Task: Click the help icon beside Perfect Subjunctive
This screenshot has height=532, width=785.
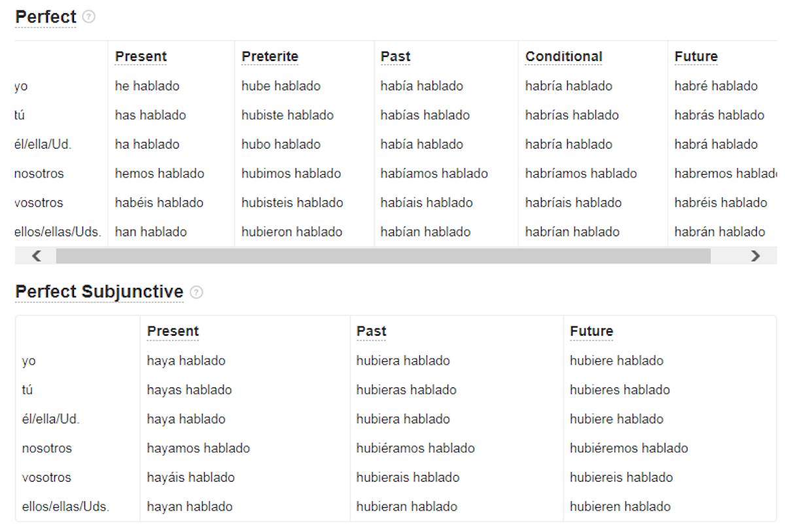Action: tap(196, 293)
